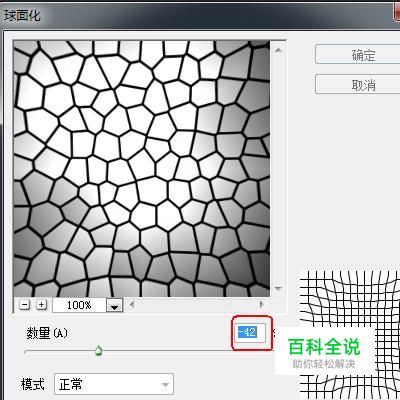This screenshot has width=400, height=400.
Task: Click the 100% zoom percentage text
Action: click(79, 305)
